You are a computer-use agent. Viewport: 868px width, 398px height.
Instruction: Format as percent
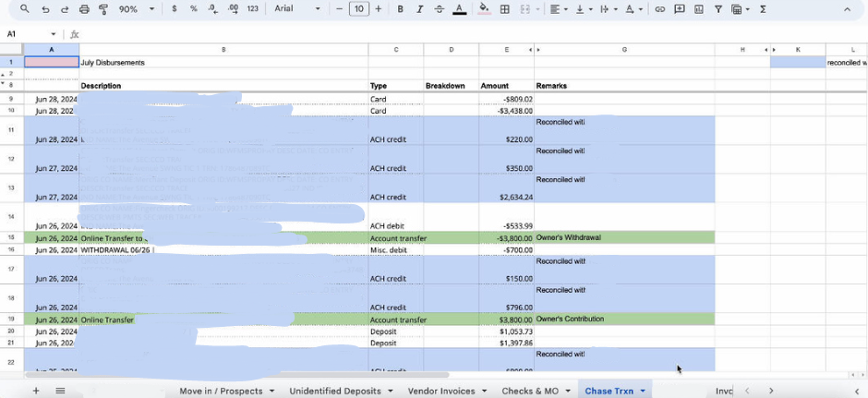pos(193,9)
